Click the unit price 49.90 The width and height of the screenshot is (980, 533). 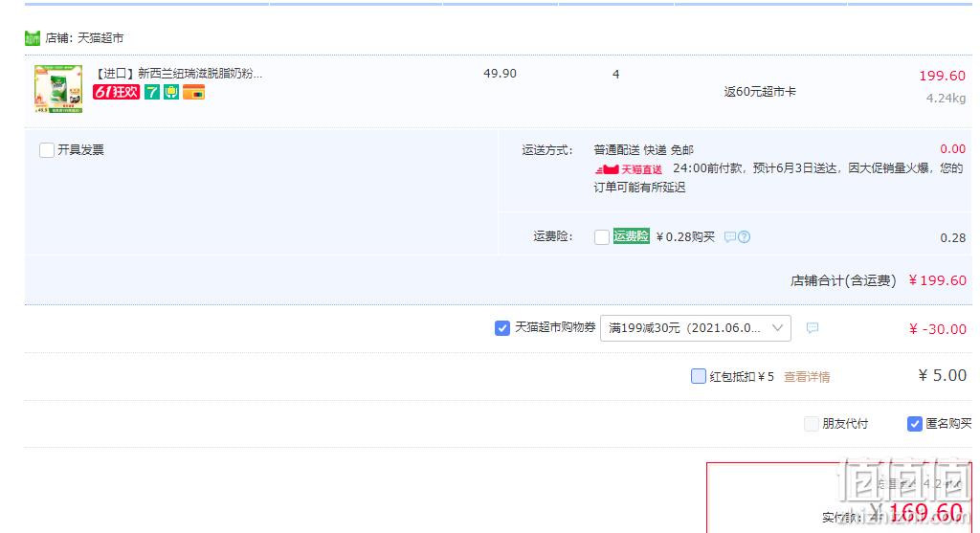coord(500,73)
